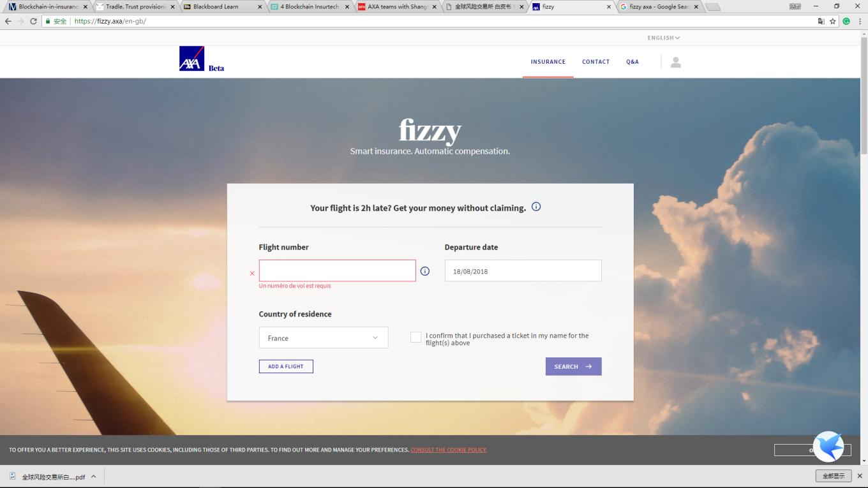Switch to AXA teams with Shanghai tab

(x=396, y=7)
